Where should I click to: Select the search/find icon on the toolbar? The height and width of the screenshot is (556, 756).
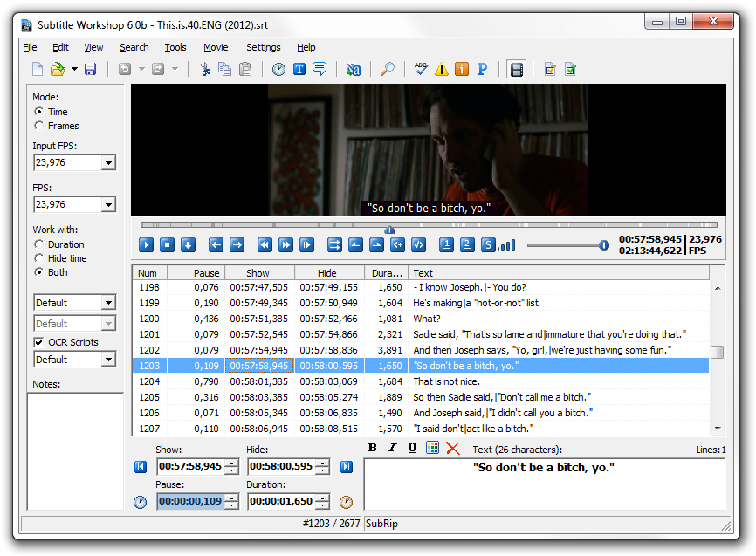point(388,68)
